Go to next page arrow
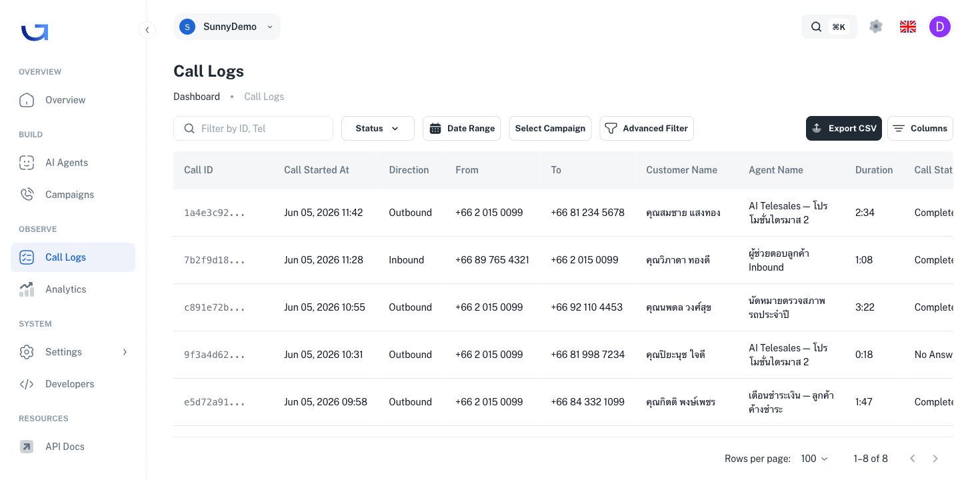 click(x=935, y=459)
